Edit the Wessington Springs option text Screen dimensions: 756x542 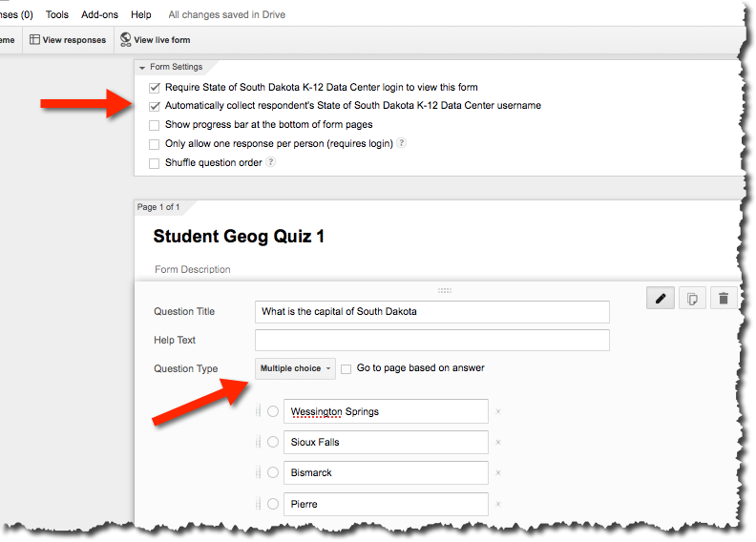point(386,411)
